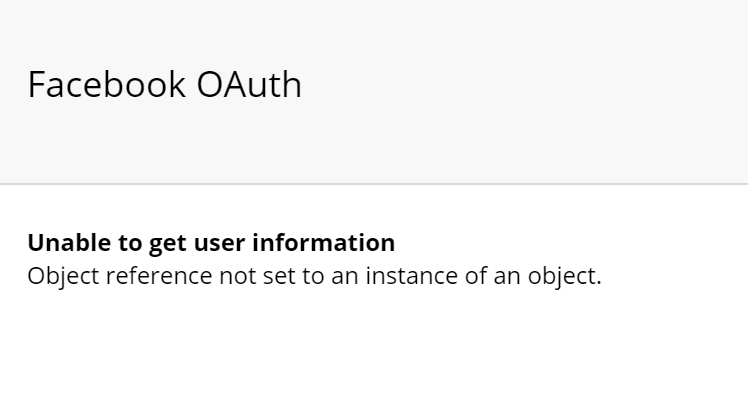Viewport: 748px width, 398px height.
Task: Select the word OAuth in the heading
Action: 249,84
